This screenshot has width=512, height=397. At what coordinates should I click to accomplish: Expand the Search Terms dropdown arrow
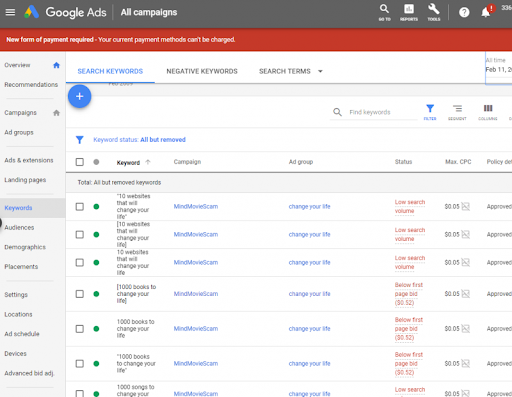pos(320,71)
